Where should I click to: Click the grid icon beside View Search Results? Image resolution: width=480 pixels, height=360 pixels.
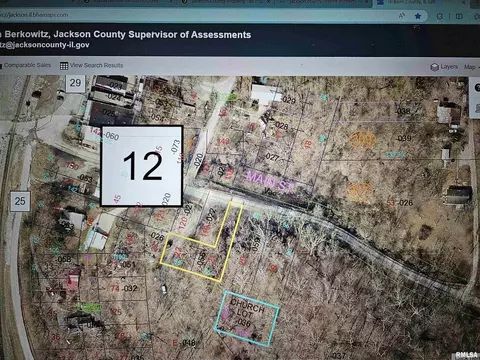(x=64, y=66)
